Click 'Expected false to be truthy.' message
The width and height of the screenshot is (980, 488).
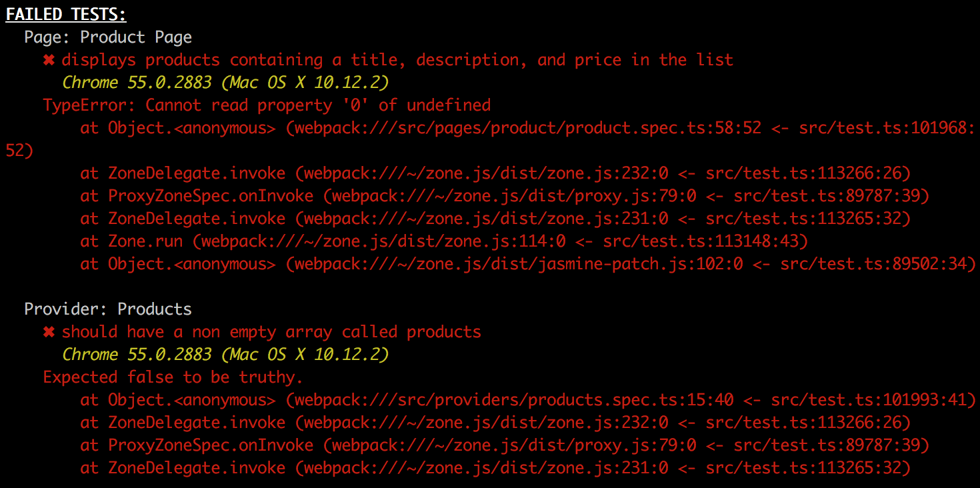coord(173,377)
